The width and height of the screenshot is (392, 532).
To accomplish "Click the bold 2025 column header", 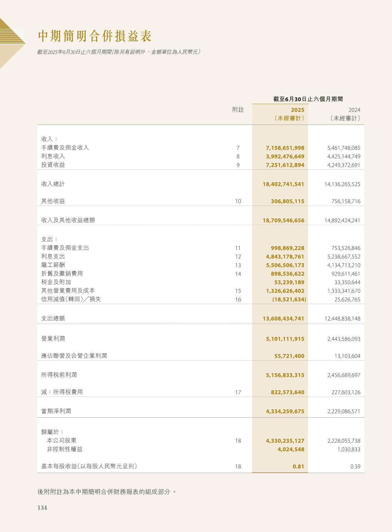I will point(297,110).
